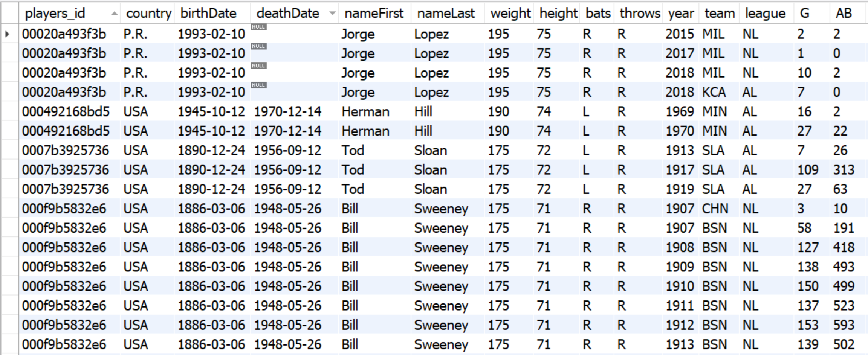Click the NULL badge in the KCA row
The image size is (868, 355).
(x=258, y=85)
